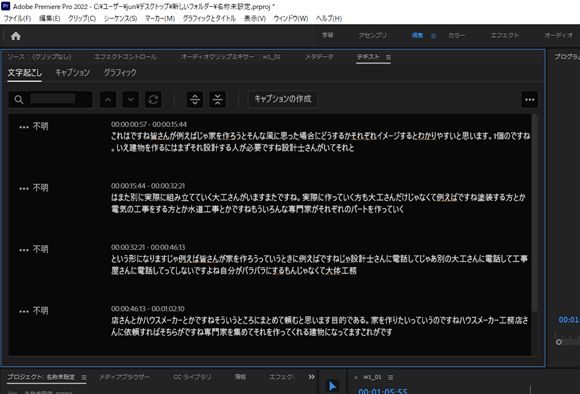Open the transcript panel three-dot options menu
The image size is (580, 394).
pyautogui.click(x=529, y=100)
